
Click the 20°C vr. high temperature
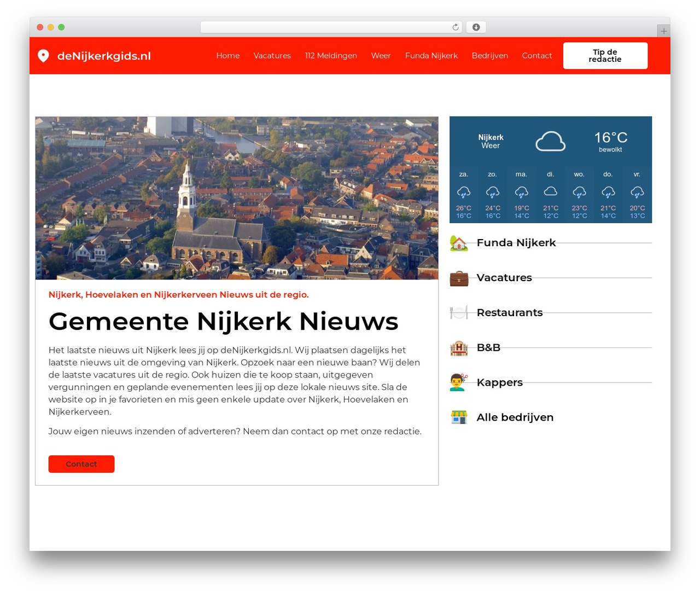pyautogui.click(x=637, y=208)
